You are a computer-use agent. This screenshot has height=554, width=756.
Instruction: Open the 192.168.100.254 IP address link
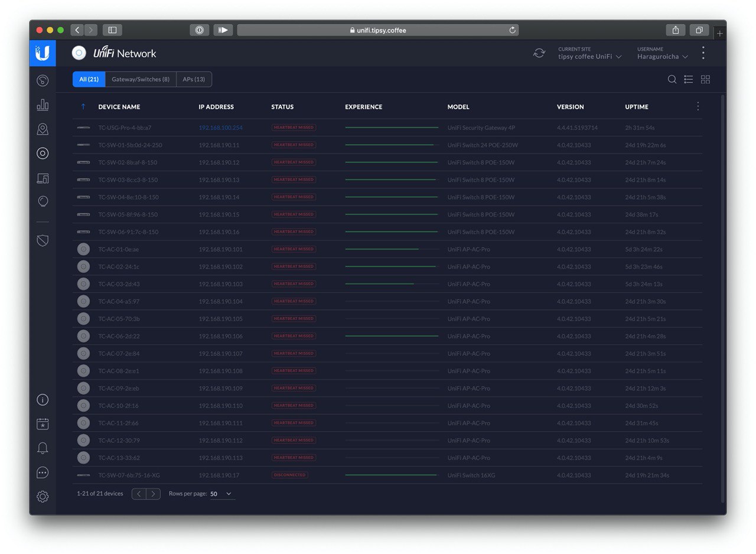coord(220,128)
